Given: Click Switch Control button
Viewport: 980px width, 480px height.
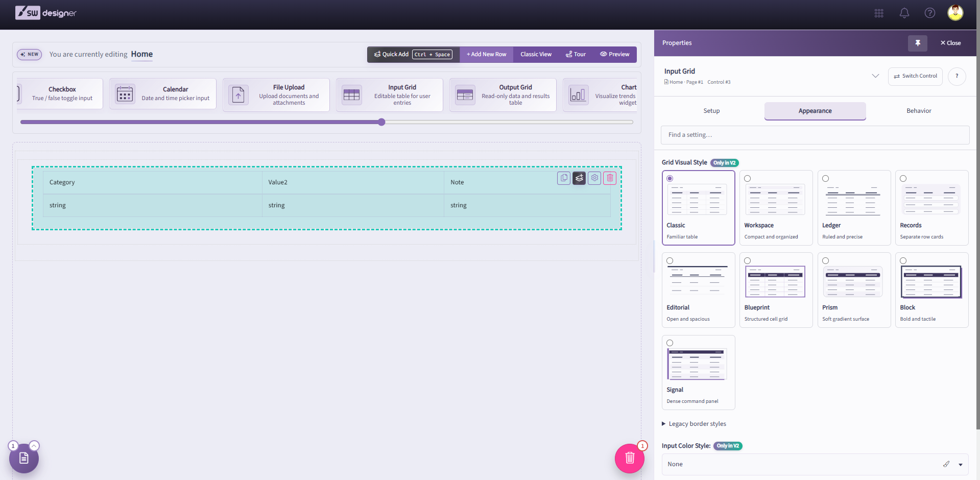Looking at the screenshot, I should 915,76.
